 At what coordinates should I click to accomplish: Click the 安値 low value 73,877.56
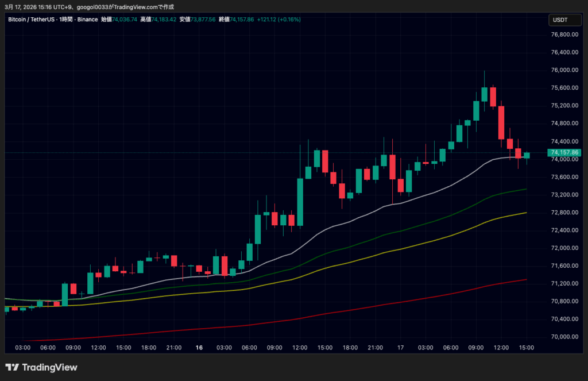[x=203, y=20]
